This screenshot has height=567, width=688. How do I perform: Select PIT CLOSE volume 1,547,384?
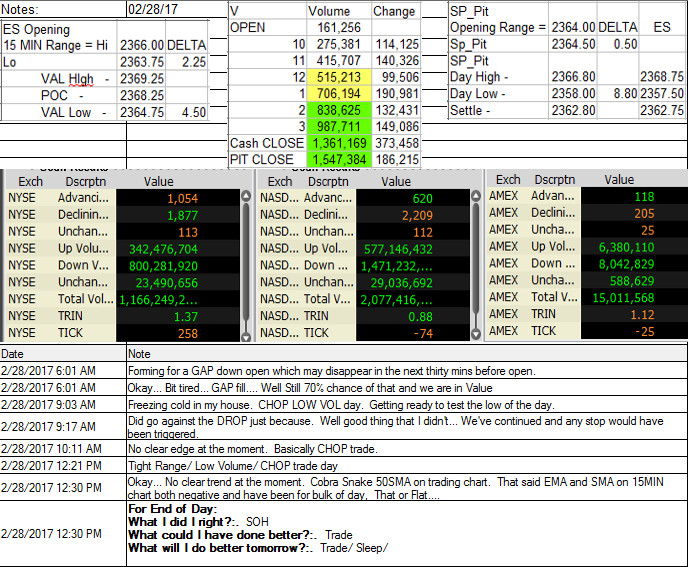click(339, 159)
